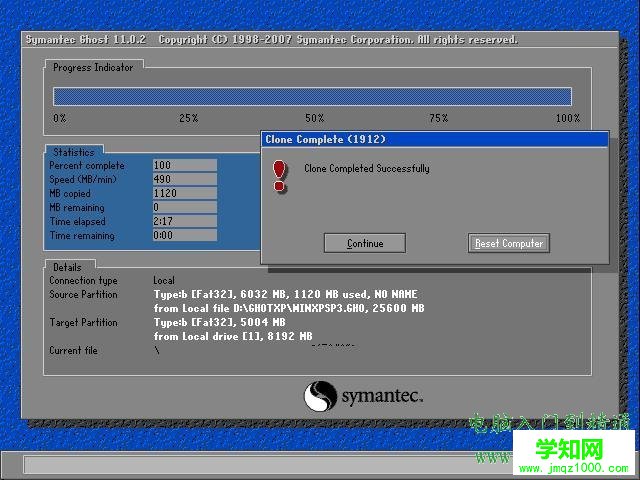Viewport: 640px width, 480px height.
Task: Select the Percent complete value field
Action: click(x=184, y=166)
